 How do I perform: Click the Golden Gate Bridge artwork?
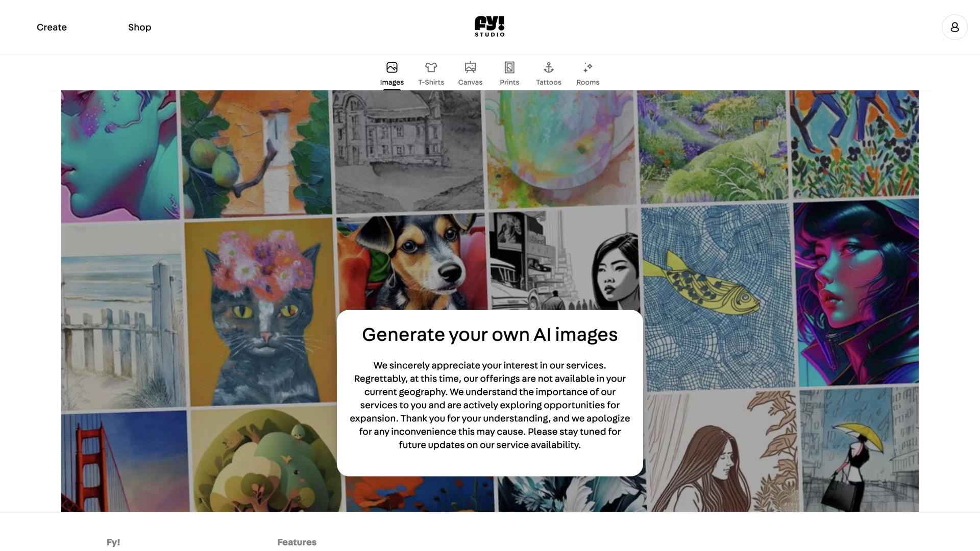(x=125, y=461)
